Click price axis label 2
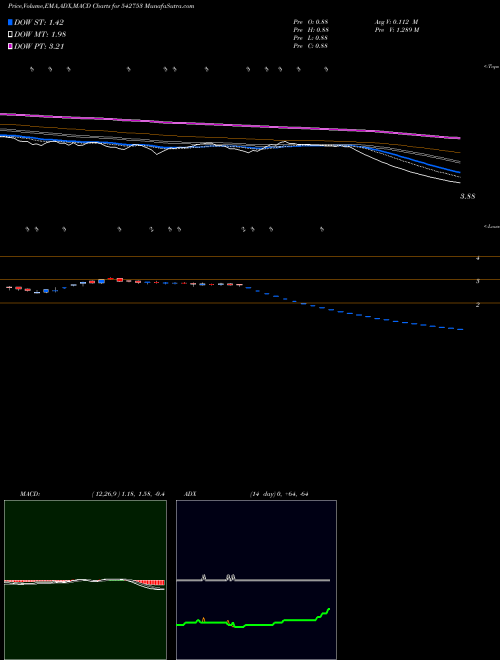Image resolution: width=500 pixels, height=660 pixels. (478, 305)
